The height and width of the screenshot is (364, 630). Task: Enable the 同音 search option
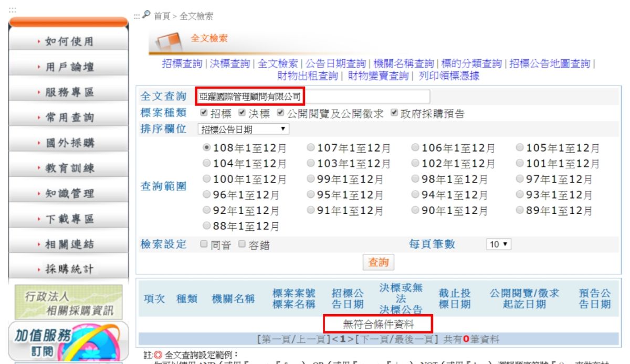pyautogui.click(x=204, y=244)
